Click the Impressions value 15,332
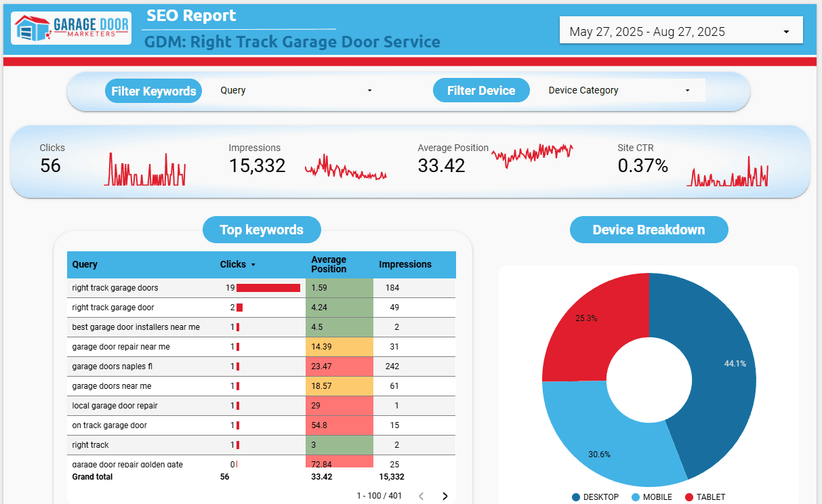The height and width of the screenshot is (504, 822). (x=257, y=165)
